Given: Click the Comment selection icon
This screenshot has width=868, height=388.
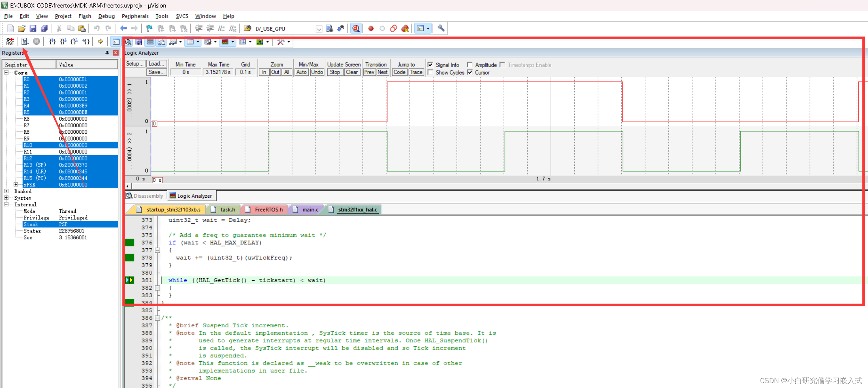Looking at the screenshot, I should pyautogui.click(x=221, y=28).
